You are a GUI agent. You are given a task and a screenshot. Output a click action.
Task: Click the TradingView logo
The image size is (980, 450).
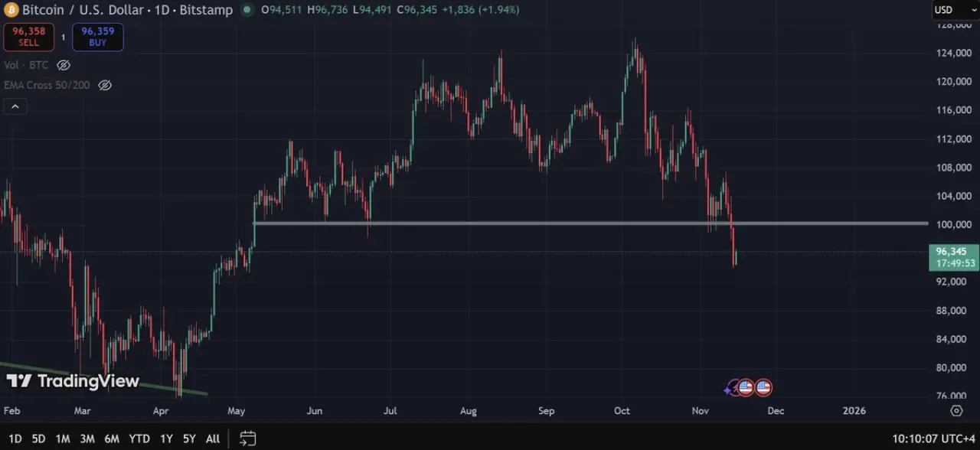pyautogui.click(x=73, y=381)
